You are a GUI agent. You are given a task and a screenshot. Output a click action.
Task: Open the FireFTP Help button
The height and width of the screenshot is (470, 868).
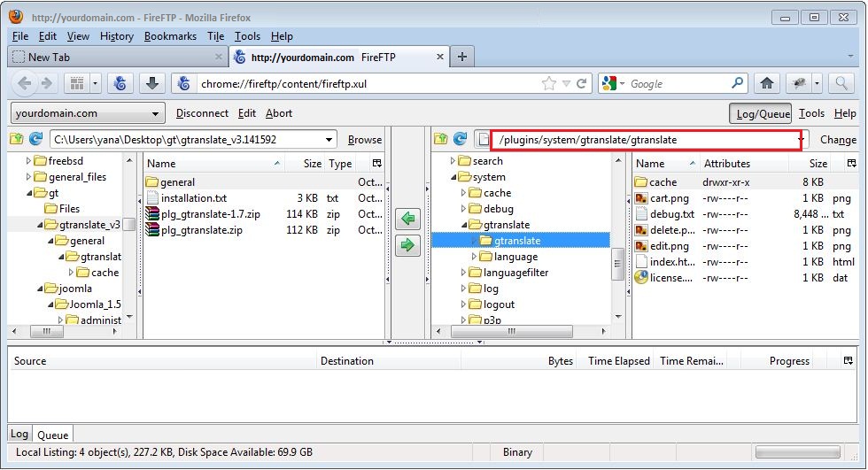[845, 113]
